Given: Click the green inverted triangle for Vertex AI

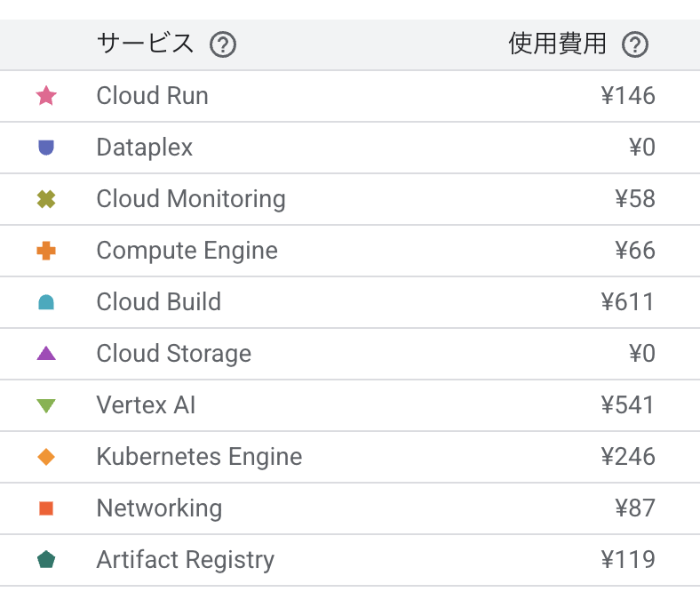Looking at the screenshot, I should [46, 406].
